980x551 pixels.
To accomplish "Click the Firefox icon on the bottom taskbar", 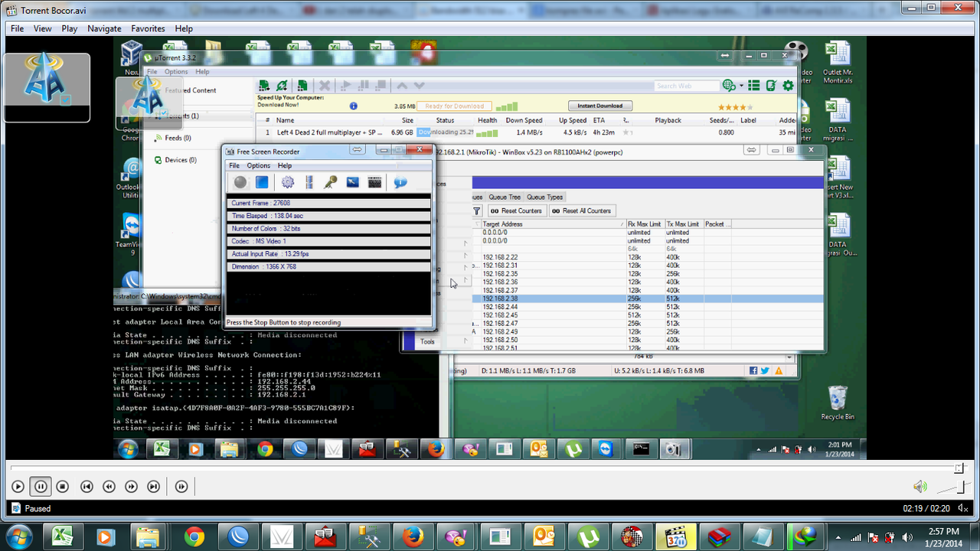I will [x=413, y=537].
